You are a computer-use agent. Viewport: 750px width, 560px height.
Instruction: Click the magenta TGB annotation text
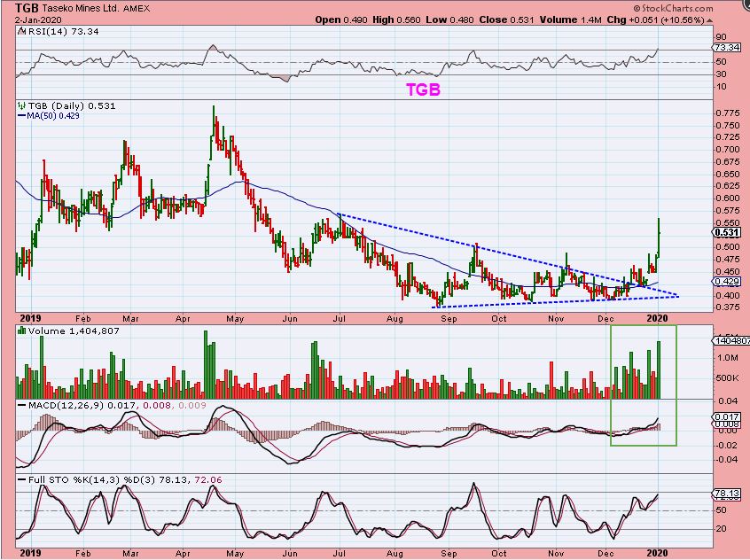pos(423,89)
